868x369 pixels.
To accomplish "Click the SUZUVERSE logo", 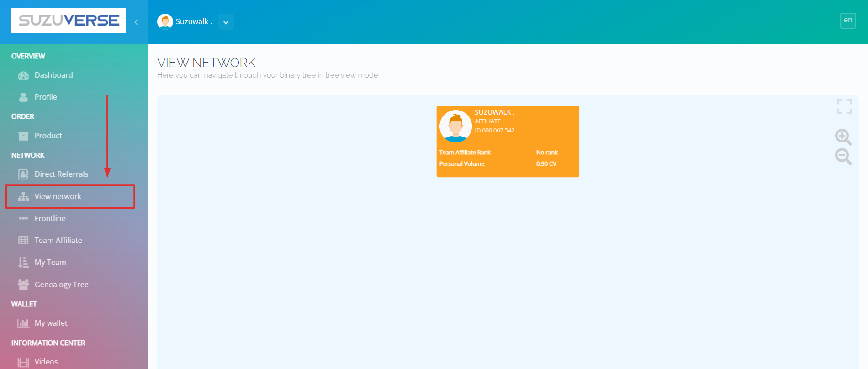I will pos(69,21).
